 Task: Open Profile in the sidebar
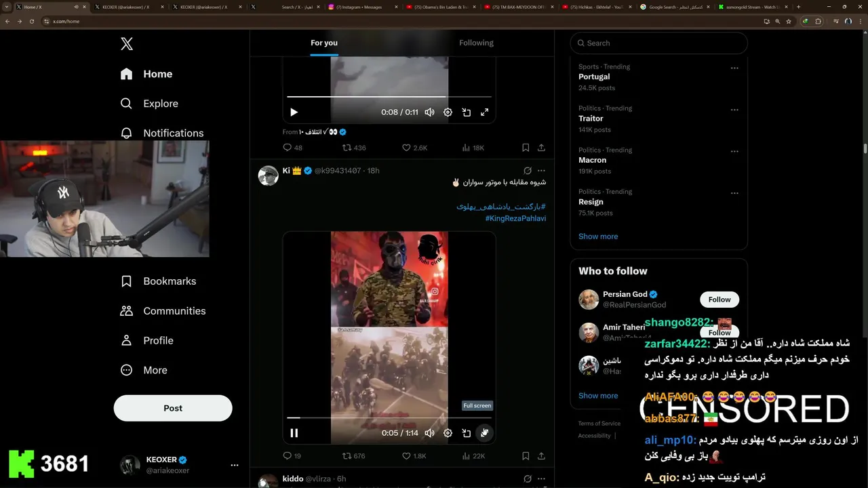tap(146, 340)
